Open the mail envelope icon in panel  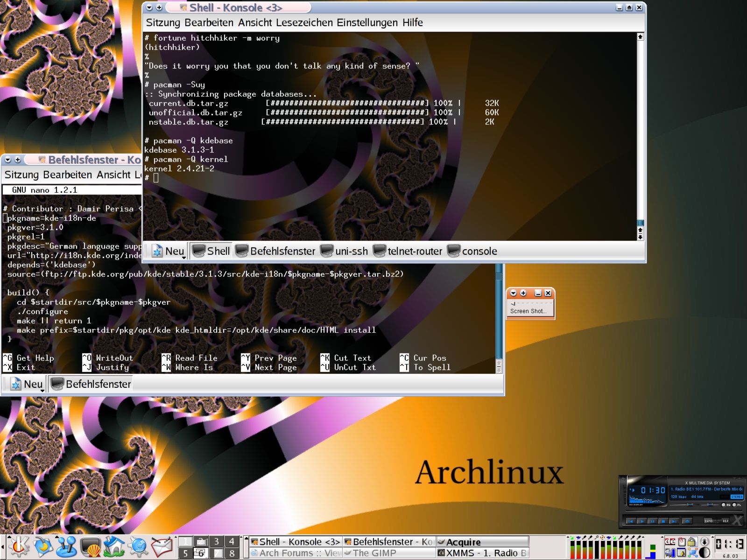tap(162, 547)
